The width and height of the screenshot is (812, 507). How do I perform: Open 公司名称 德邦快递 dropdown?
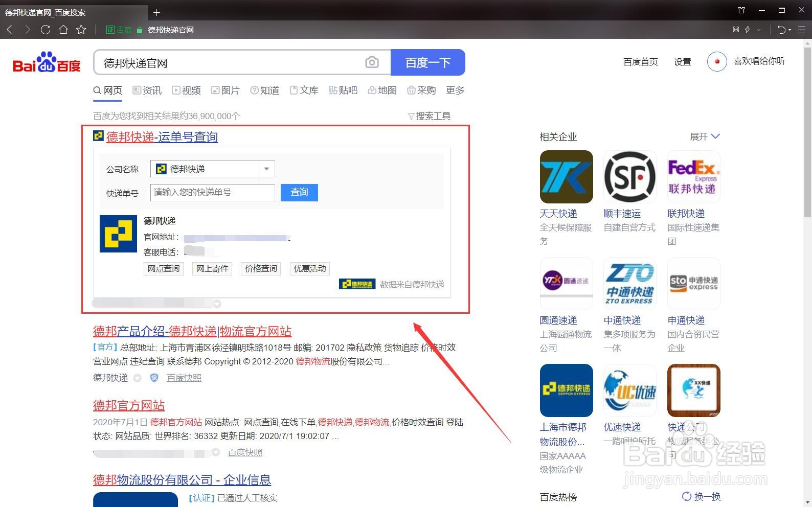pyautogui.click(x=212, y=169)
